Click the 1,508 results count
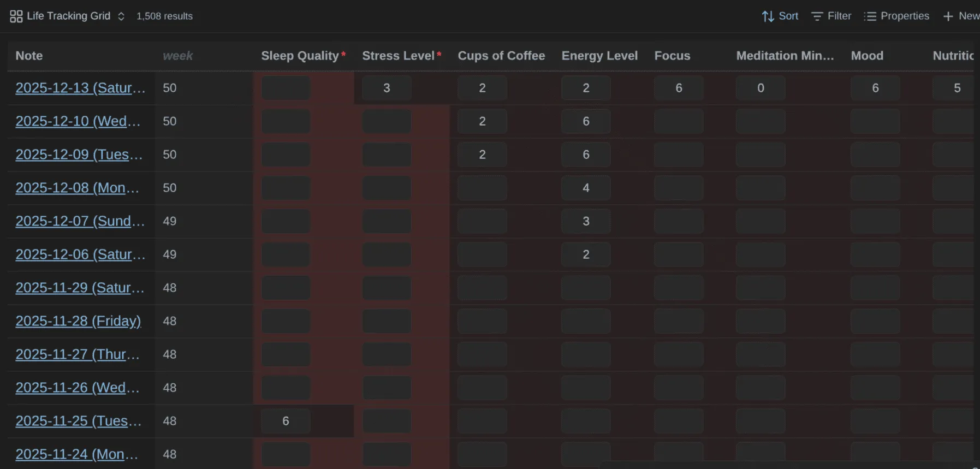The height and width of the screenshot is (469, 980). [x=164, y=16]
